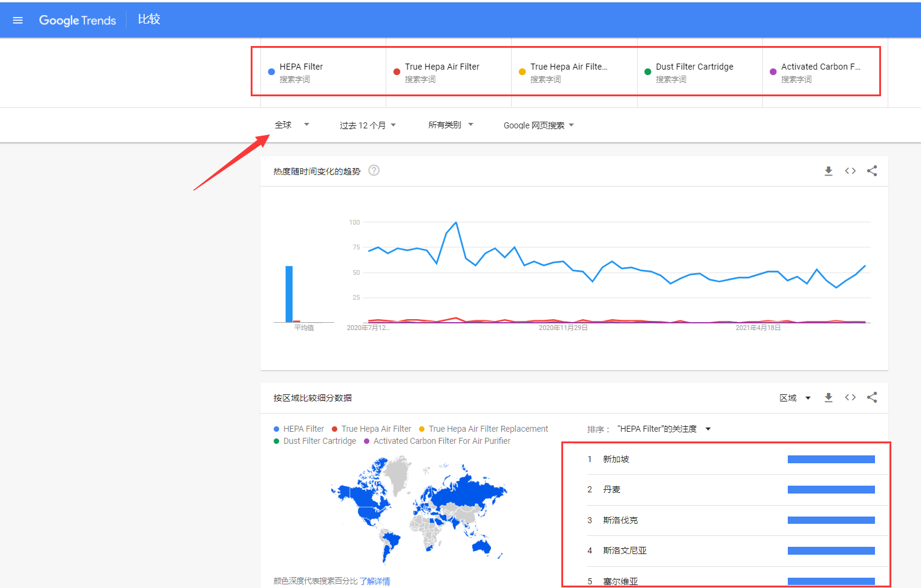Select 新加坡 in the region ranking list
Viewport: 921px width, 588px height.
click(615, 459)
